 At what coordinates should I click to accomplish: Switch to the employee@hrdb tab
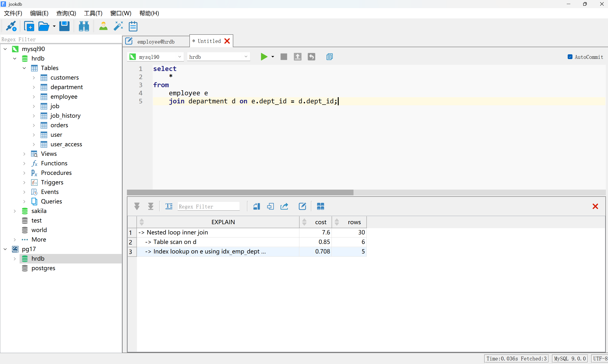156,42
